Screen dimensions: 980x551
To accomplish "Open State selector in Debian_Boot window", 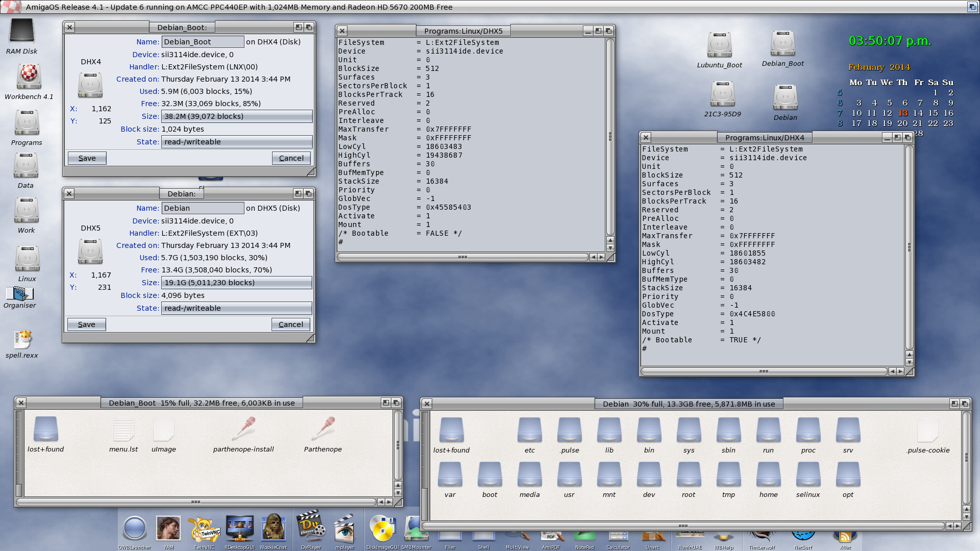I will [x=236, y=142].
